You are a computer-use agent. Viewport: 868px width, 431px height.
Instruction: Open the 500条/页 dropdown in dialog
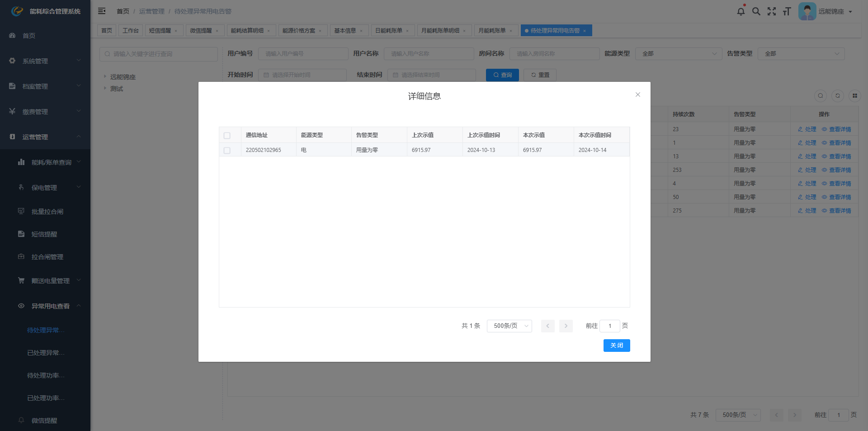pyautogui.click(x=509, y=326)
